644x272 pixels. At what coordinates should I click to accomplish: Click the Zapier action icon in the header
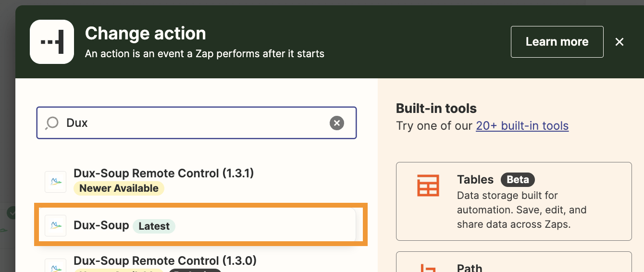point(52,42)
